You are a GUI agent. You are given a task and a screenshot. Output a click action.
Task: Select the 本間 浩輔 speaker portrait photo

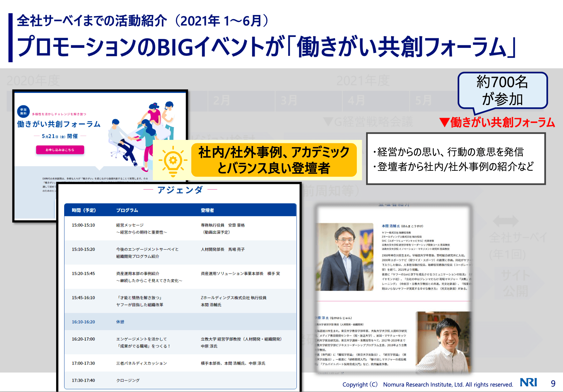click(345, 257)
